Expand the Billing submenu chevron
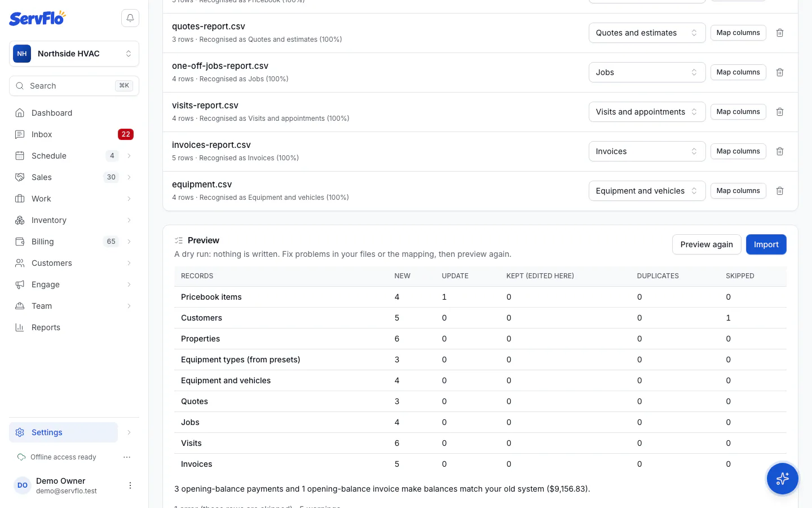The width and height of the screenshot is (812, 508). click(129, 242)
